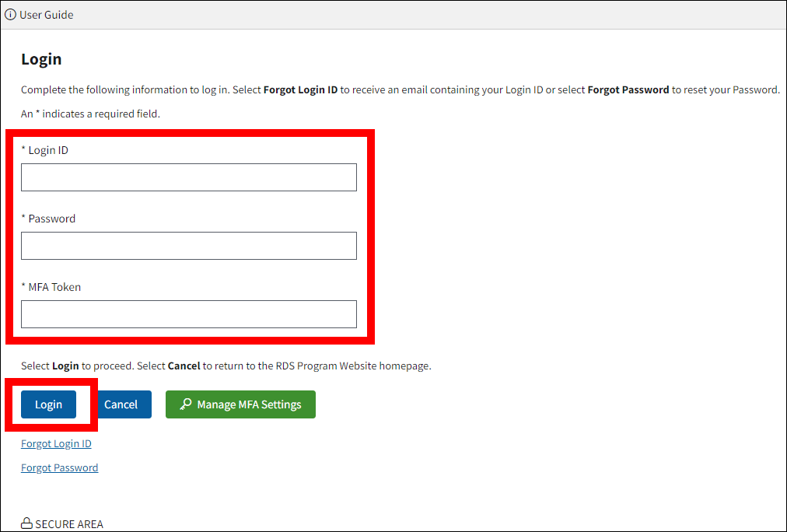Click the key icon on Manage MFA Settings
Image resolution: width=787 pixels, height=532 pixels.
point(185,404)
